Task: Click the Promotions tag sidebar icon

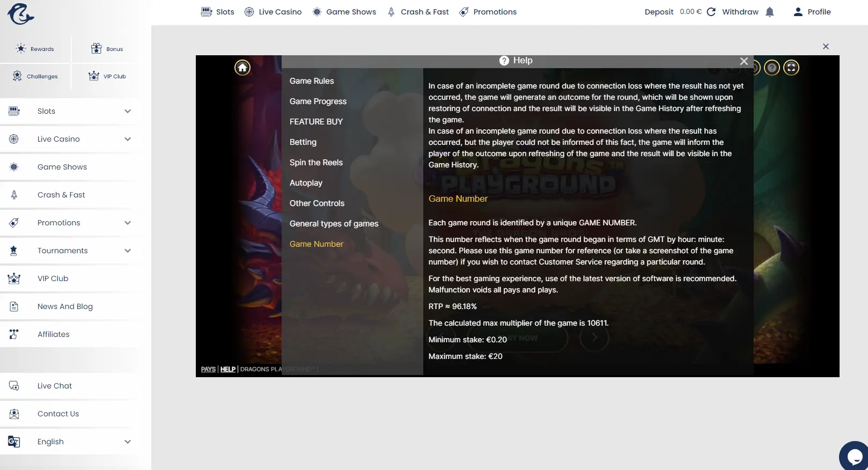Action: pyautogui.click(x=14, y=223)
